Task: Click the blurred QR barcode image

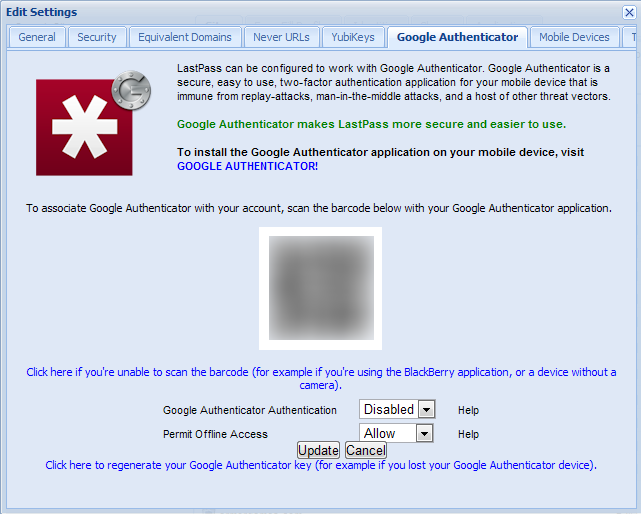Action: [x=320, y=288]
